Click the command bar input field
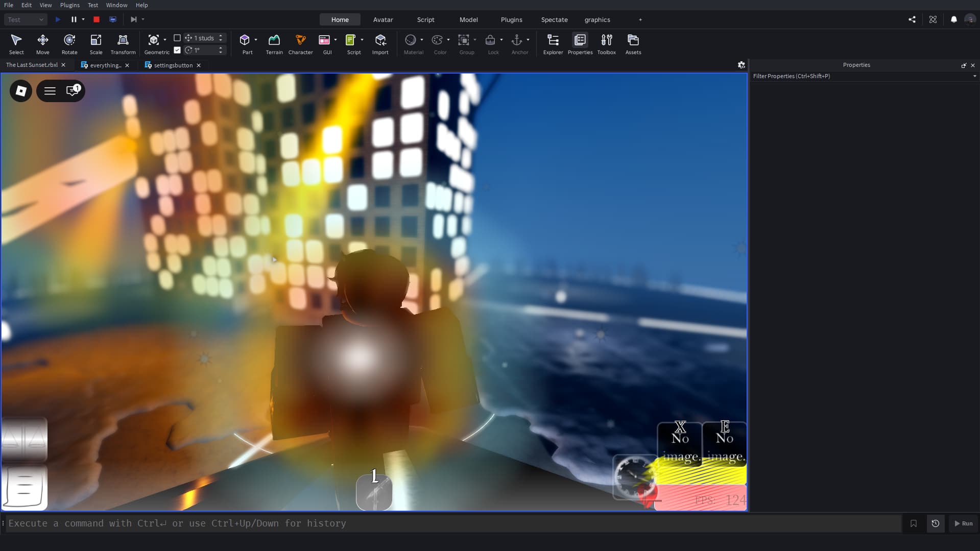 pos(453,523)
